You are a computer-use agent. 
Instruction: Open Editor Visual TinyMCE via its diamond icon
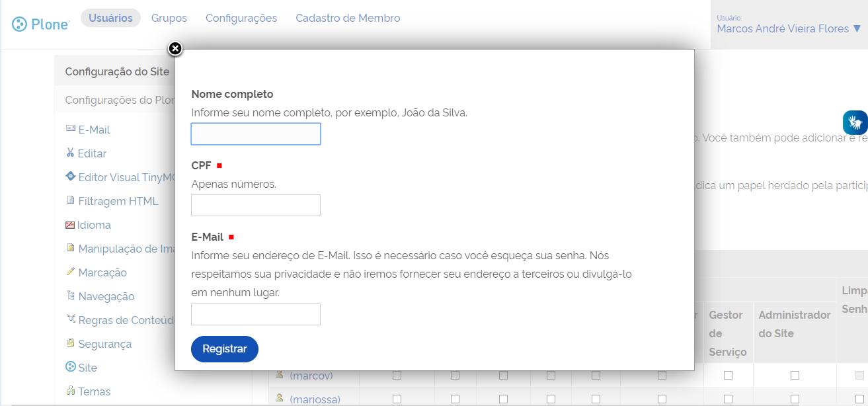click(70, 177)
